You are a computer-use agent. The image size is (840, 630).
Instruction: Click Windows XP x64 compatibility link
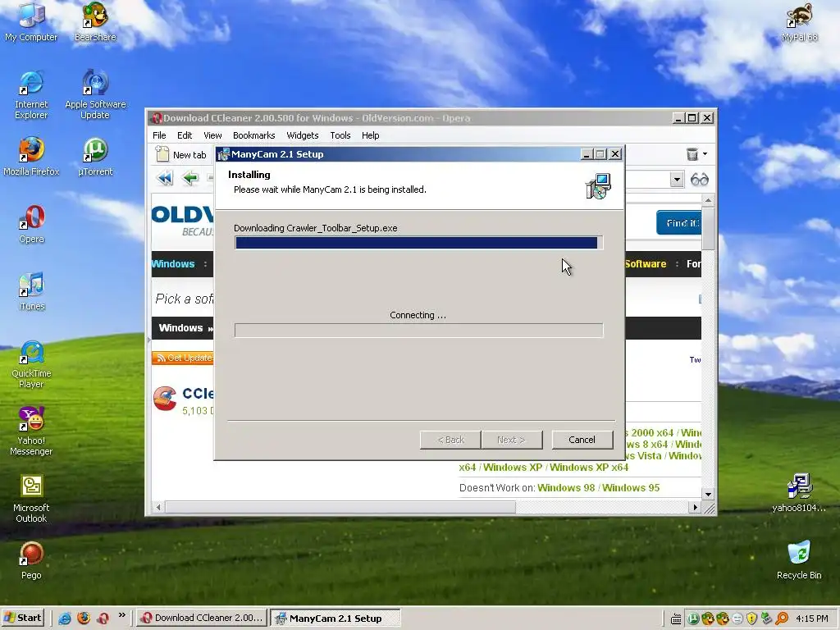click(589, 468)
